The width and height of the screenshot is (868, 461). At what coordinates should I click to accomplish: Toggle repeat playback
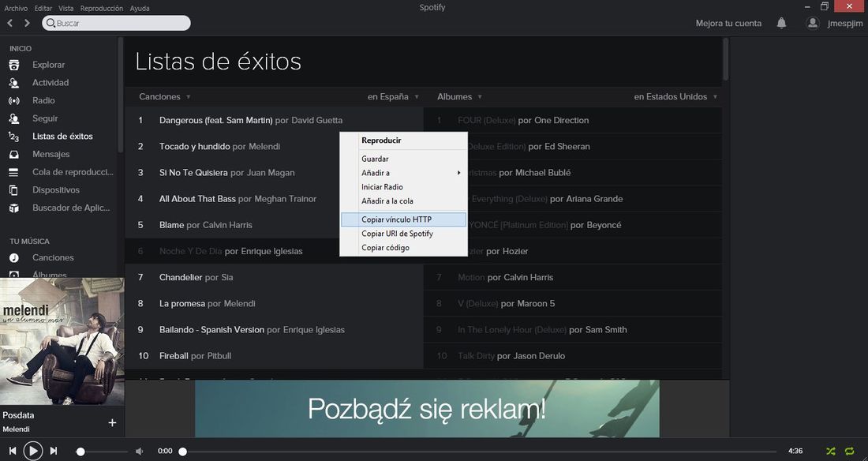click(849, 451)
